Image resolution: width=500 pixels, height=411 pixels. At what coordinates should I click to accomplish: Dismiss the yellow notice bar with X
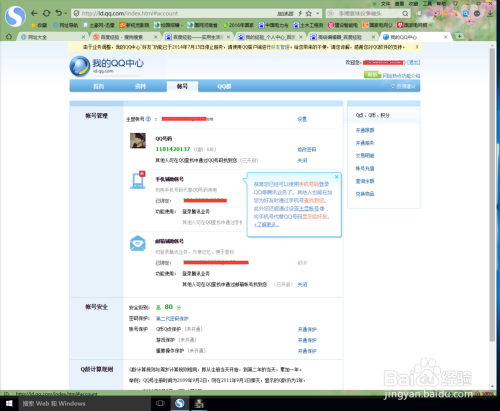417,47
